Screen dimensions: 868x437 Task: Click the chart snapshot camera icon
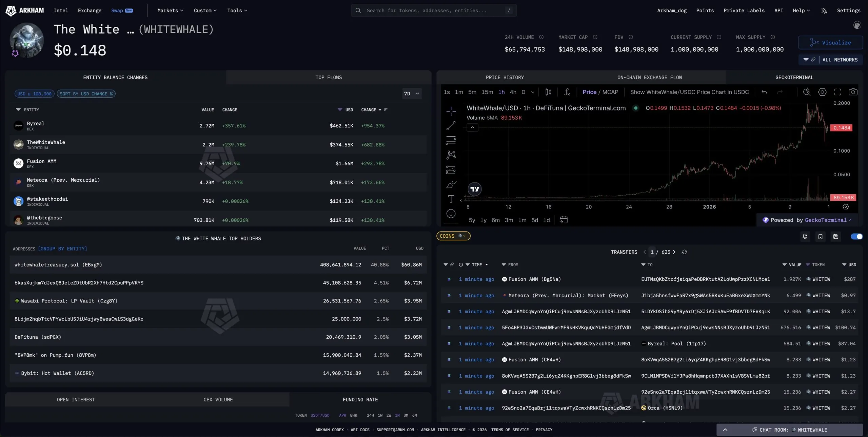[x=853, y=92]
